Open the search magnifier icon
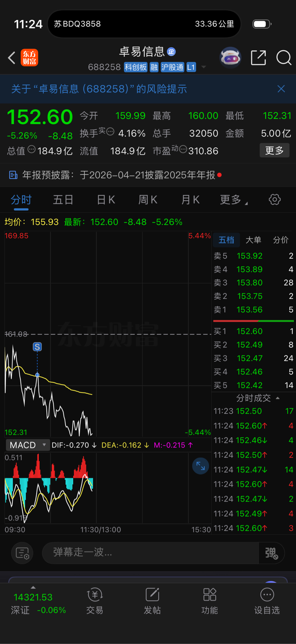296x644 pixels. pyautogui.click(x=284, y=58)
